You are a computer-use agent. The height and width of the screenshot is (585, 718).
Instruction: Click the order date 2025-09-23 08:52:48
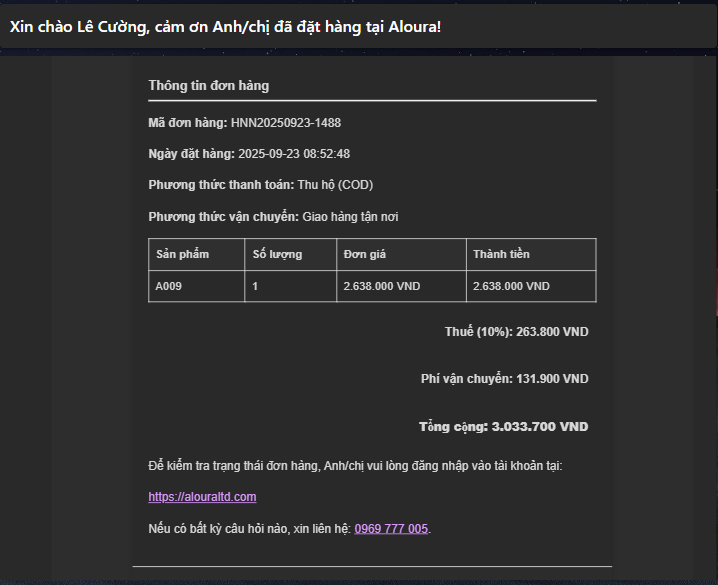(x=293, y=154)
